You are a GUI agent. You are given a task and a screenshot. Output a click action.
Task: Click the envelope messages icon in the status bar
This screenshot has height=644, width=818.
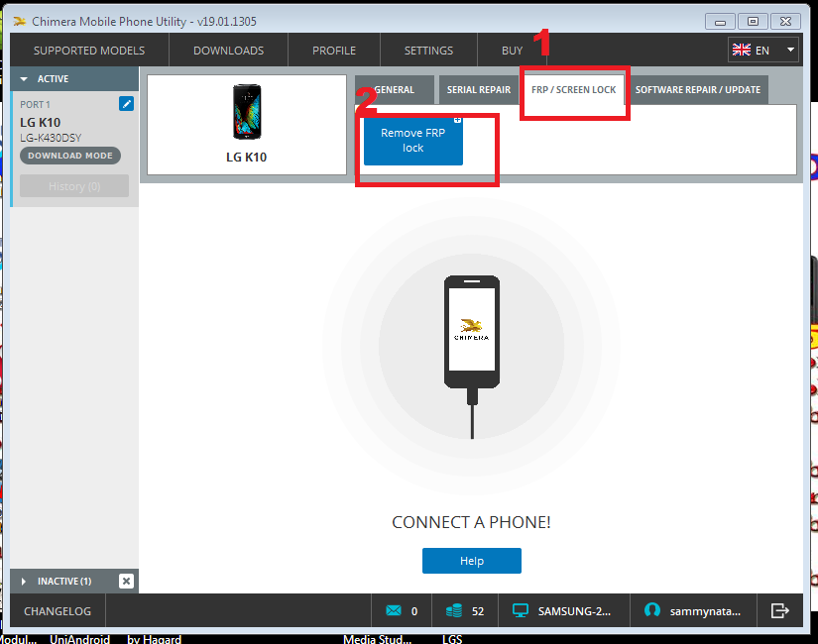pos(394,610)
